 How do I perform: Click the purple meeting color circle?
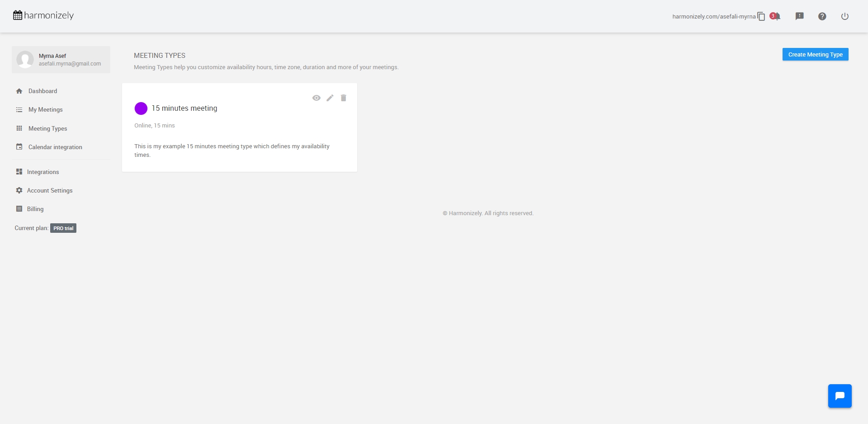point(141,108)
